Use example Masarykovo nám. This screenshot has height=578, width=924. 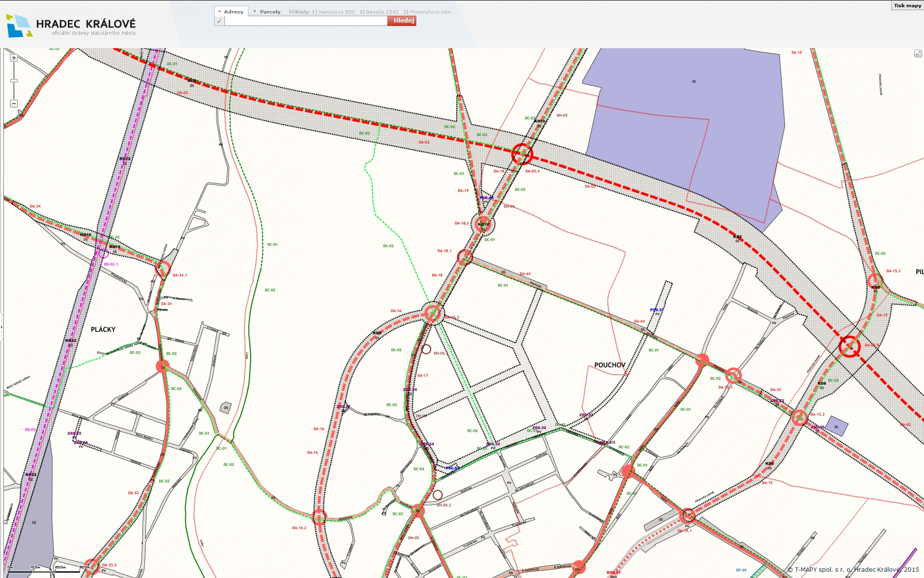click(431, 12)
